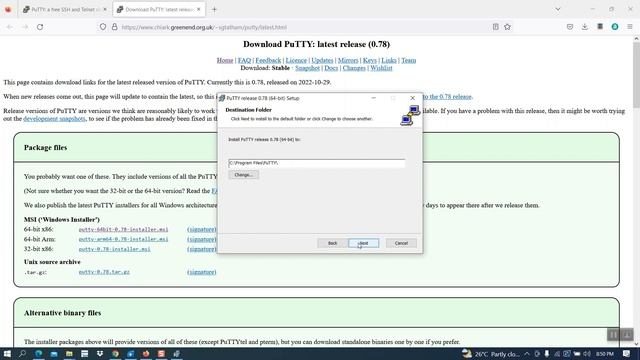Open the Licence link
The image size is (640, 360).
(296, 60)
